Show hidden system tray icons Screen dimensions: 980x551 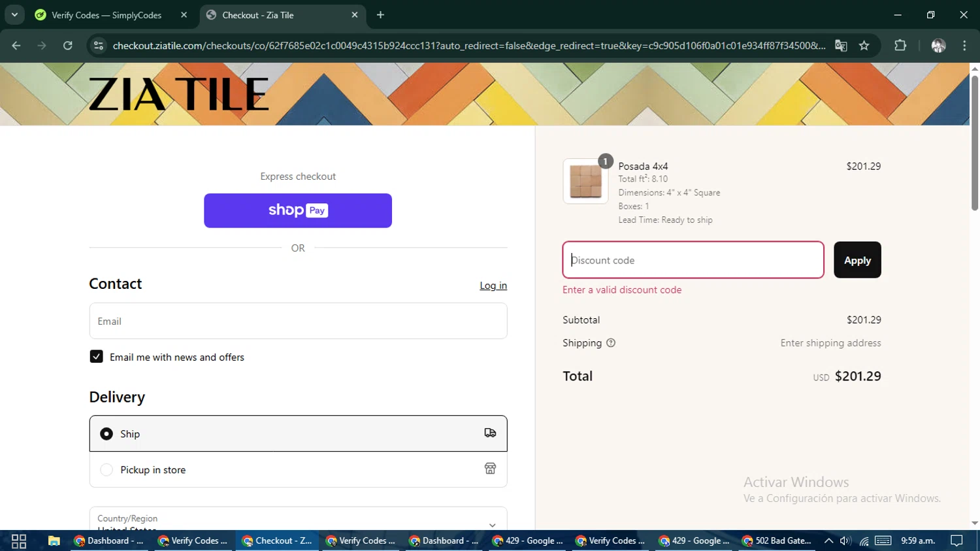(828, 541)
